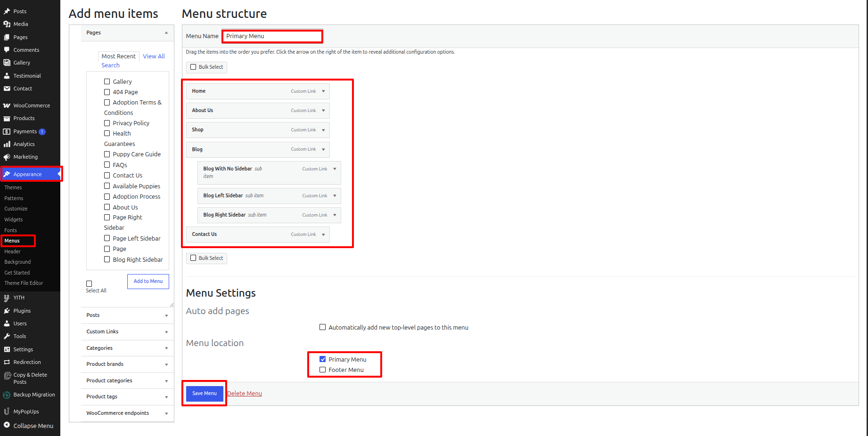
Task: Click the Plugins plug icon
Action: pyautogui.click(x=7, y=311)
